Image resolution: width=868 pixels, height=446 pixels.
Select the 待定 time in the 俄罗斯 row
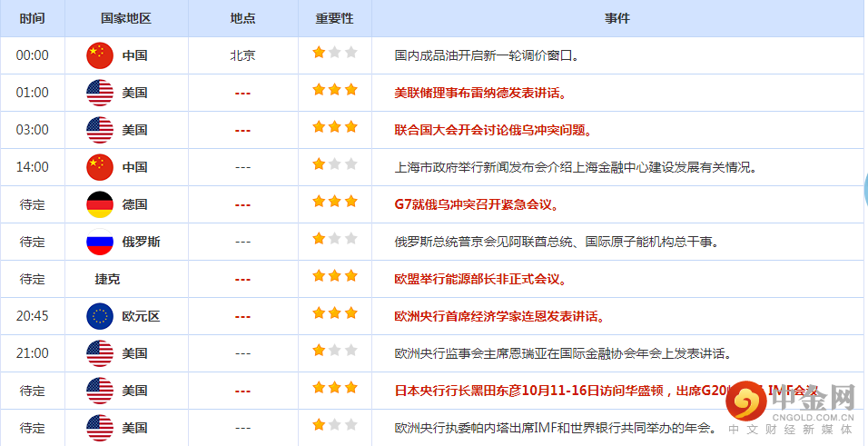(32, 242)
